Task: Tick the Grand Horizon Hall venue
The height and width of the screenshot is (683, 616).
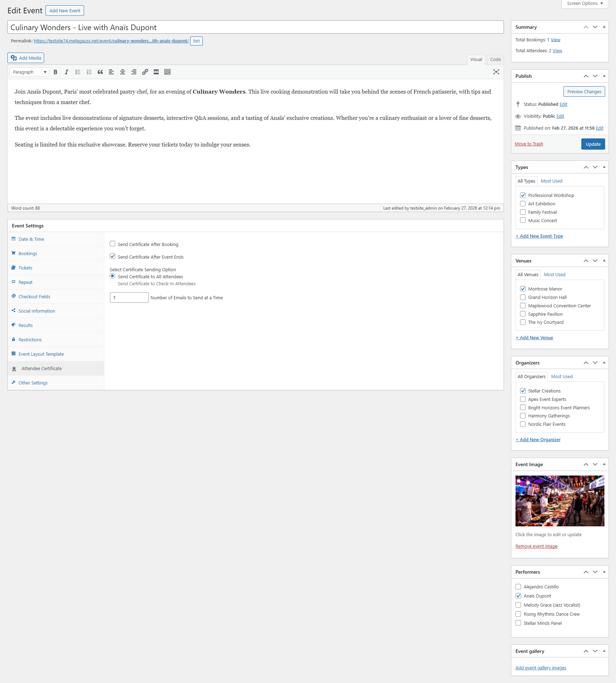Action: (x=523, y=297)
